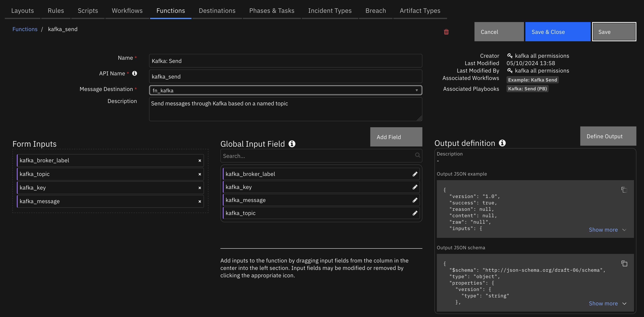
Task: Click the Save & Close button
Action: pos(548,32)
